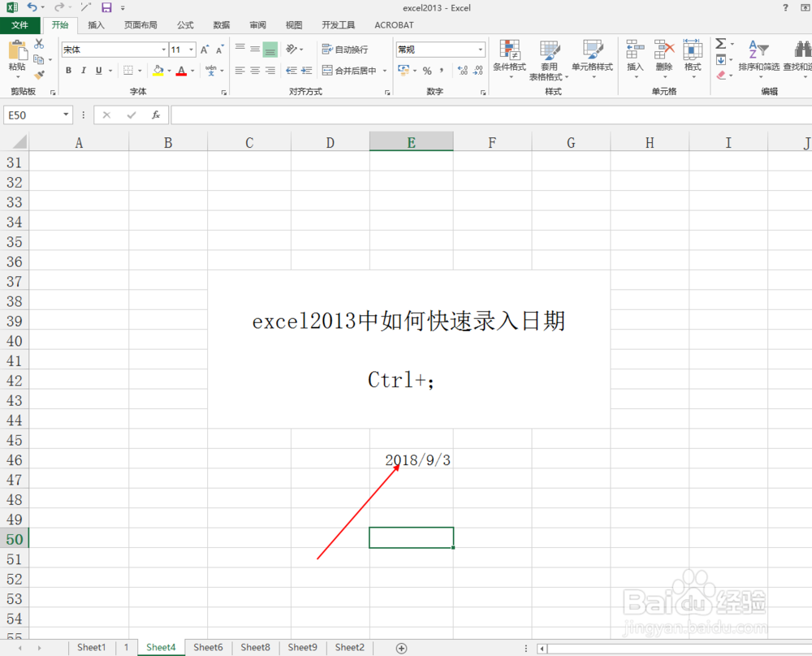Click the percent style icon

coord(427,71)
